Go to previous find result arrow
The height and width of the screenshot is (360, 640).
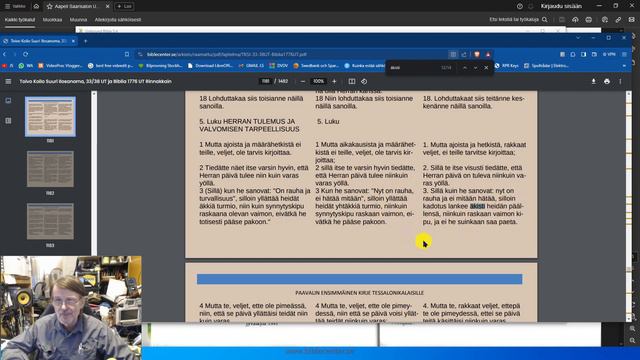(465, 68)
